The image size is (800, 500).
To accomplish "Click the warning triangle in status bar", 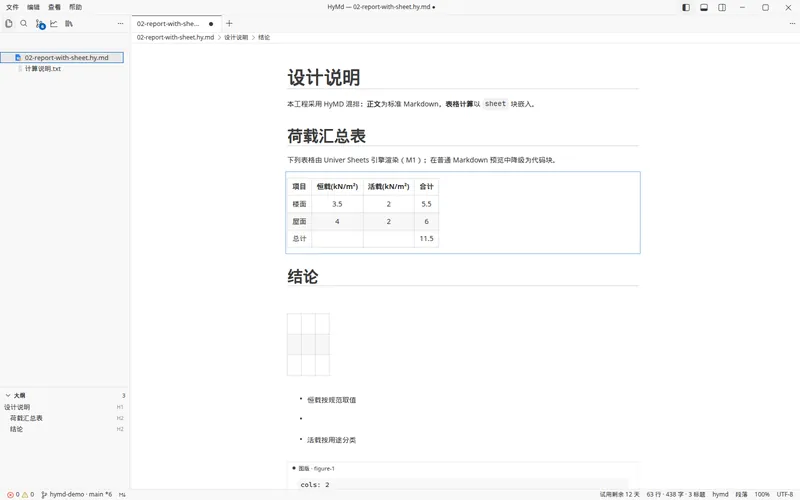I will tap(24, 494).
